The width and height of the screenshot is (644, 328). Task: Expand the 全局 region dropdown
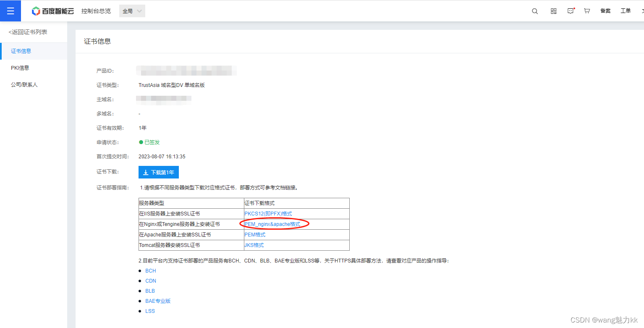coord(131,11)
